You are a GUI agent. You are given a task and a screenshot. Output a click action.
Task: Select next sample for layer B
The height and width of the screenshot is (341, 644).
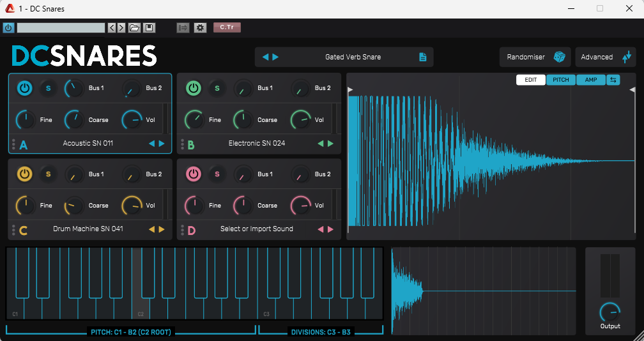click(331, 144)
